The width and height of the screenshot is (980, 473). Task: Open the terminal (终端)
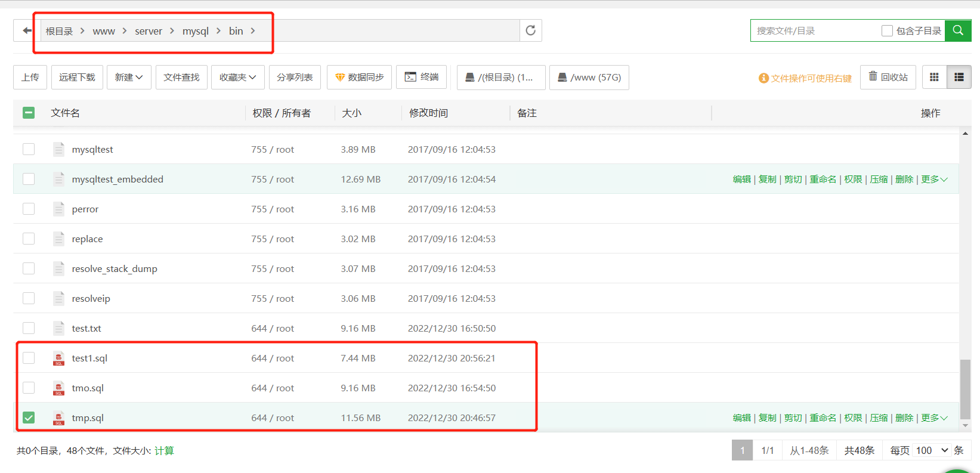click(421, 77)
